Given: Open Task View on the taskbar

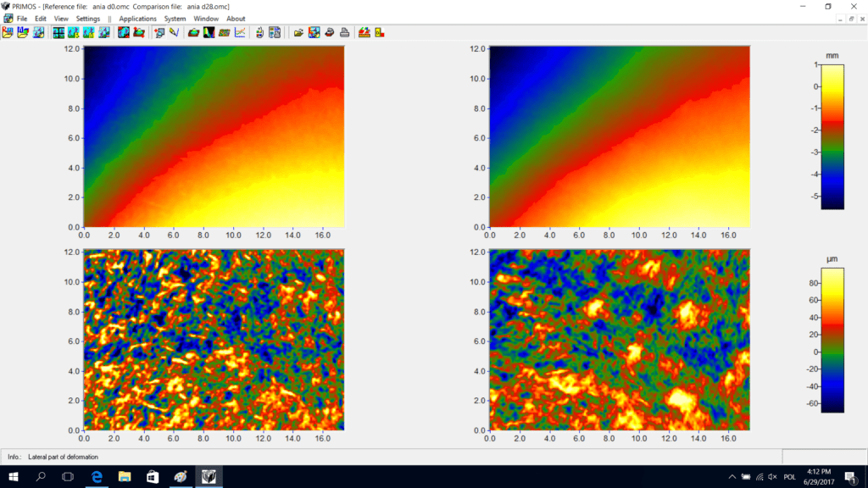Looking at the screenshot, I should coord(68,476).
